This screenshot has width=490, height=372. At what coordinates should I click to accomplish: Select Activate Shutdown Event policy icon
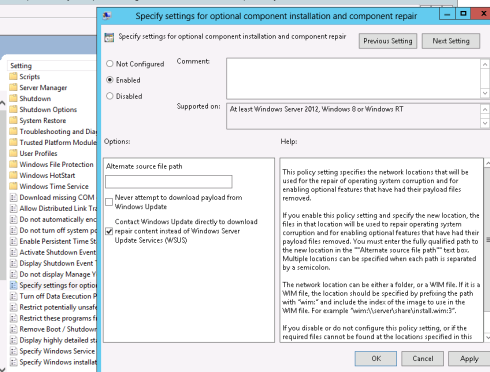13,252
